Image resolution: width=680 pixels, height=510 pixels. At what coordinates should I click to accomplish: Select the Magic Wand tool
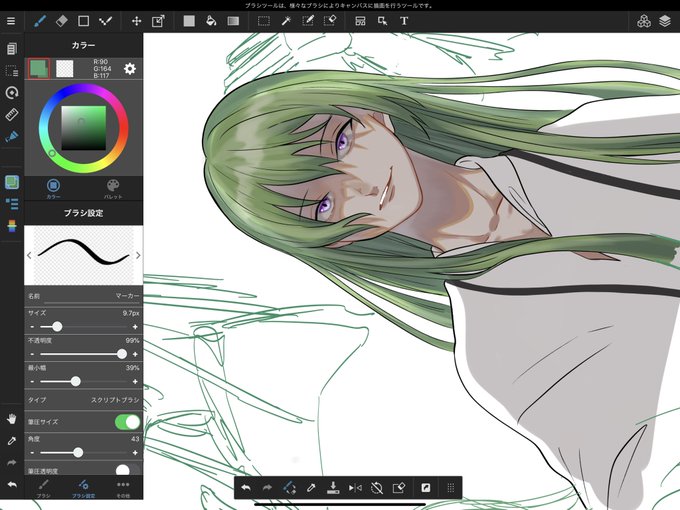pos(286,21)
